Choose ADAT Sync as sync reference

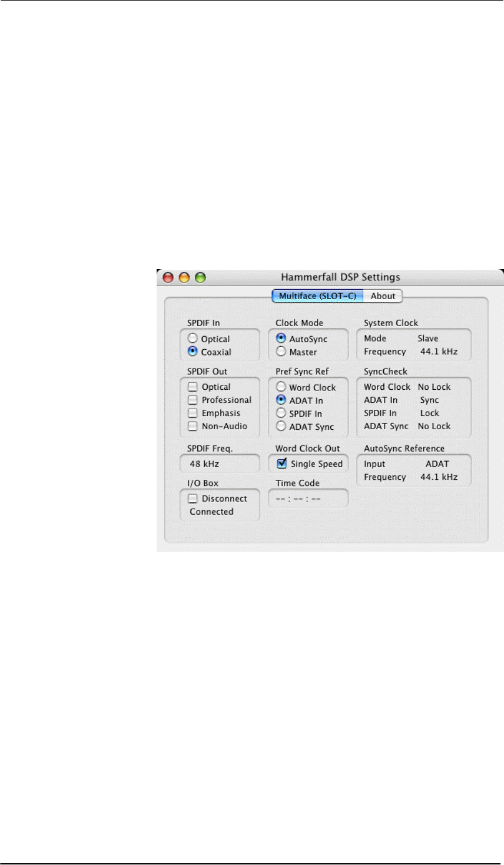[281, 426]
